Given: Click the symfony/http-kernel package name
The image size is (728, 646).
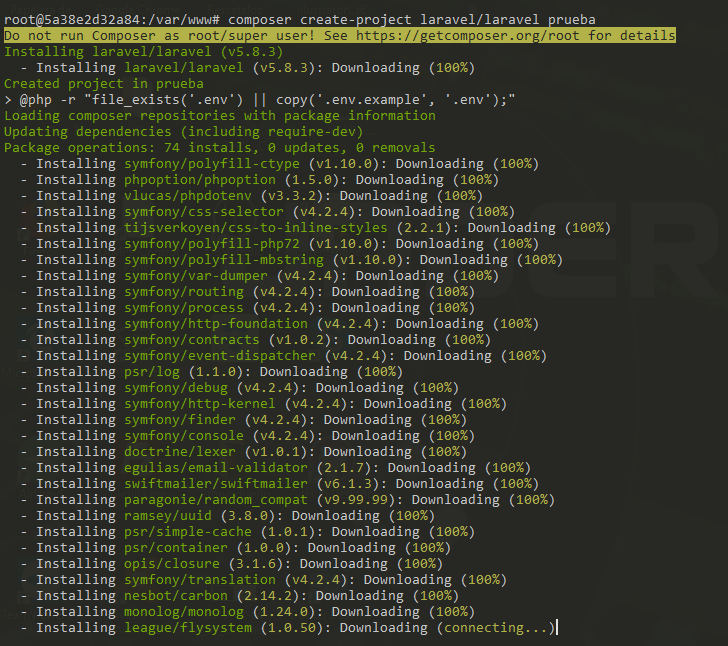Looking at the screenshot, I should tap(200, 405).
